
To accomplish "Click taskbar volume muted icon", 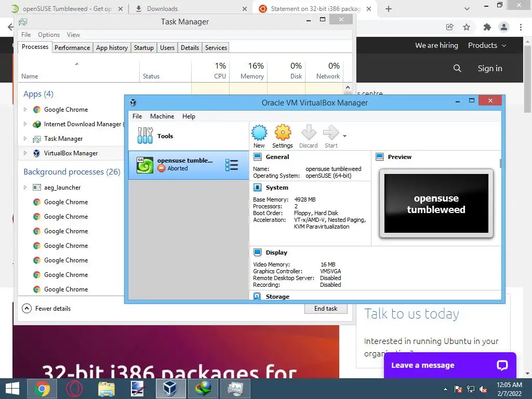I will (x=483, y=389).
